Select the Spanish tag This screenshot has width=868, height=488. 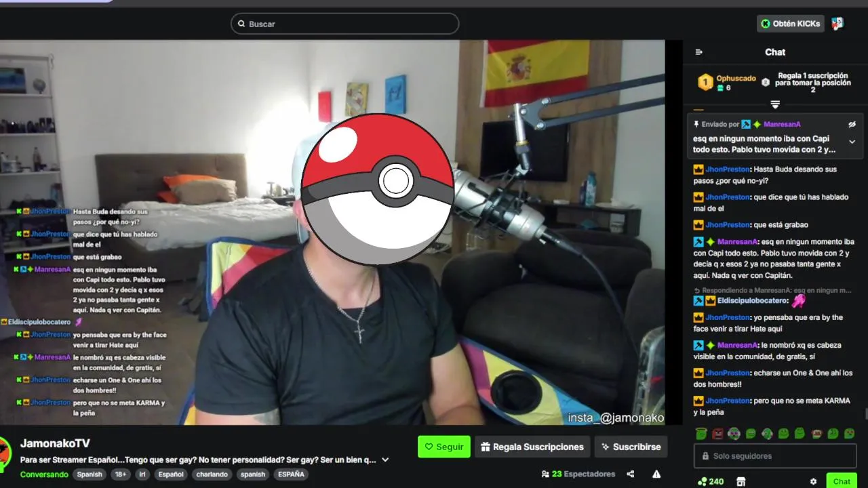(x=90, y=474)
